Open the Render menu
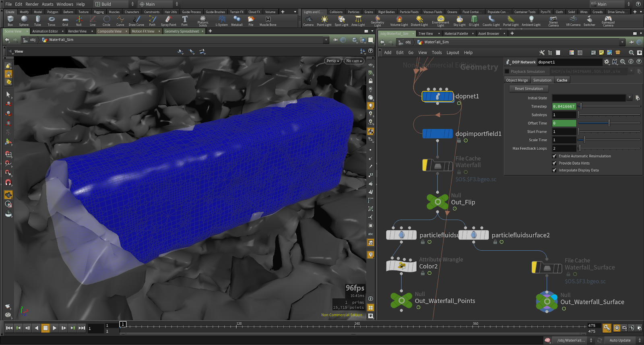The image size is (644, 345). [x=32, y=4]
